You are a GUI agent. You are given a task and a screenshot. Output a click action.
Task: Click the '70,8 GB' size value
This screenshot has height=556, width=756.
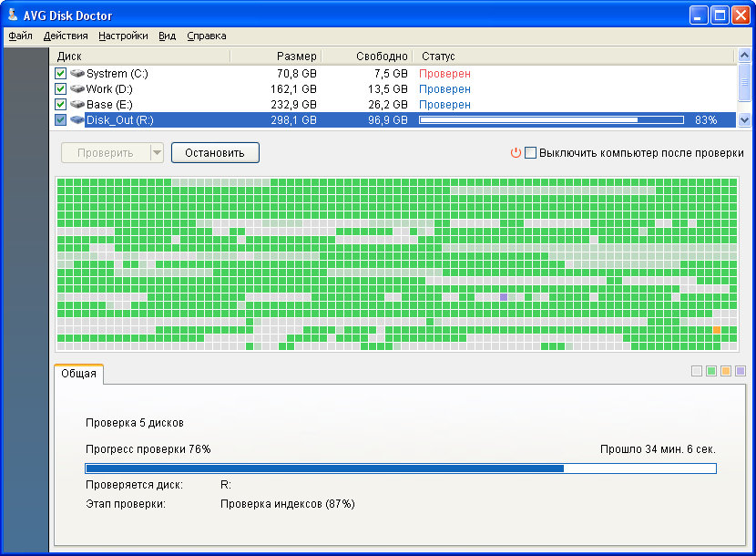297,73
